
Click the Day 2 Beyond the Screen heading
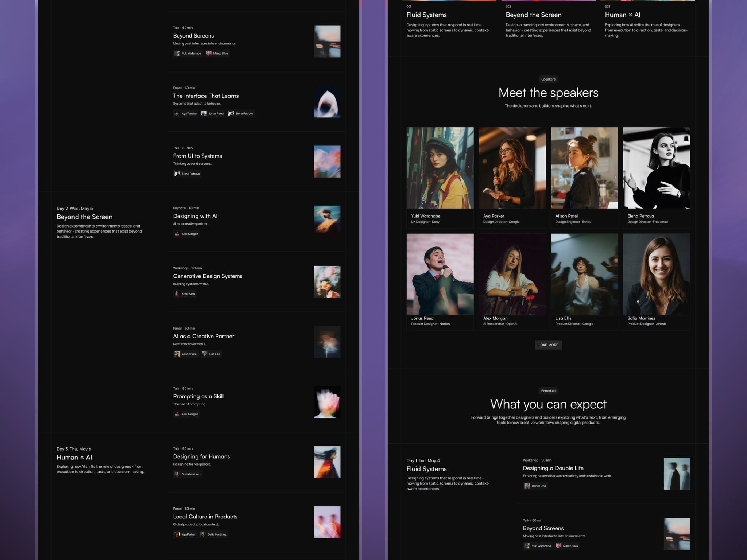pos(85,217)
